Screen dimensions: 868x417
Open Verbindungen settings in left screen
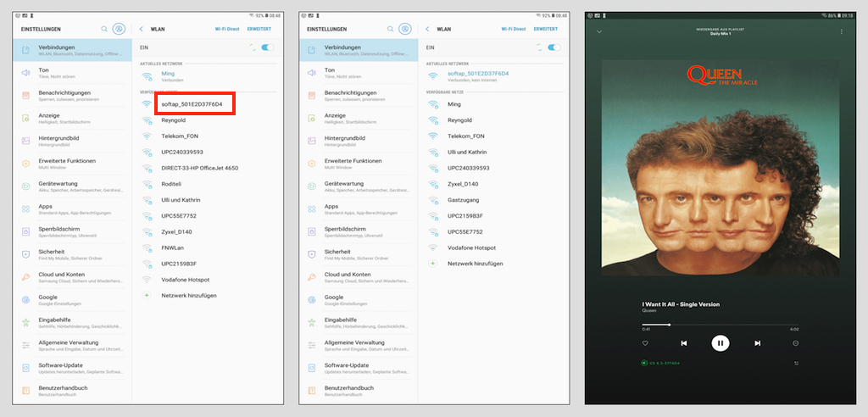coord(73,50)
